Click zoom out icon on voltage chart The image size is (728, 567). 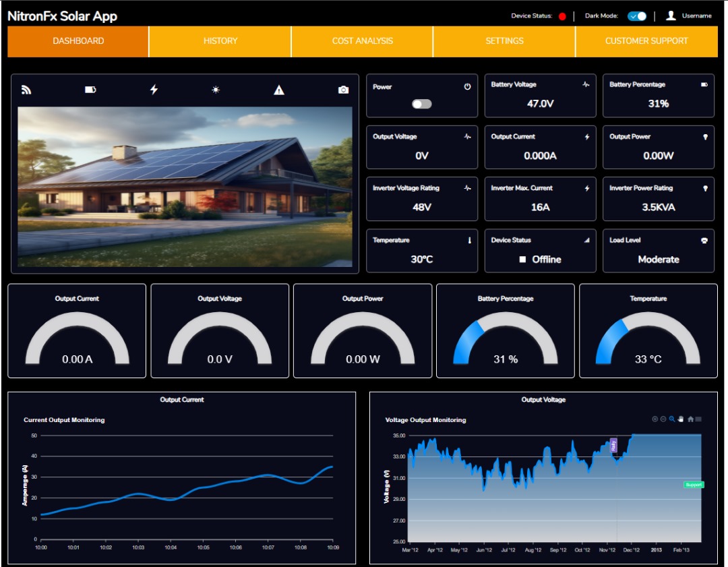pos(663,419)
